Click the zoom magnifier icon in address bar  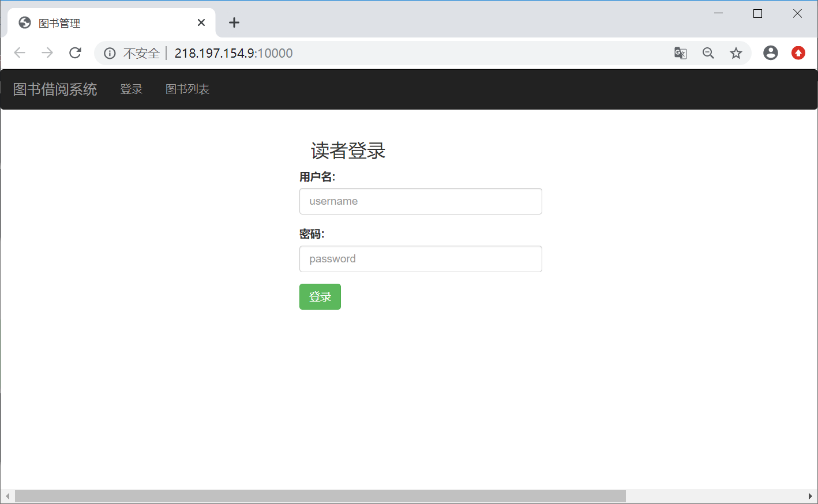(x=708, y=53)
